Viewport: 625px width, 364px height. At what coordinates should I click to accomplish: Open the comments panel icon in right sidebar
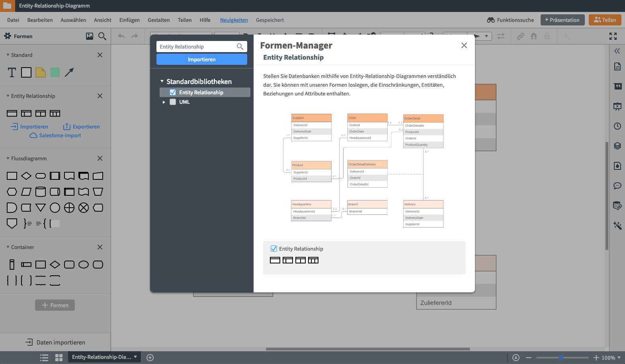pyautogui.click(x=617, y=186)
